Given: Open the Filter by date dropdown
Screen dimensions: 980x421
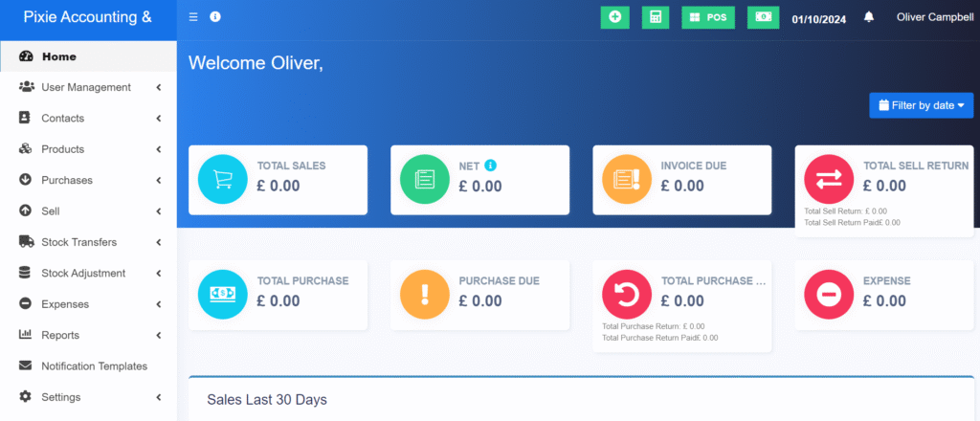Looking at the screenshot, I should 922,105.
